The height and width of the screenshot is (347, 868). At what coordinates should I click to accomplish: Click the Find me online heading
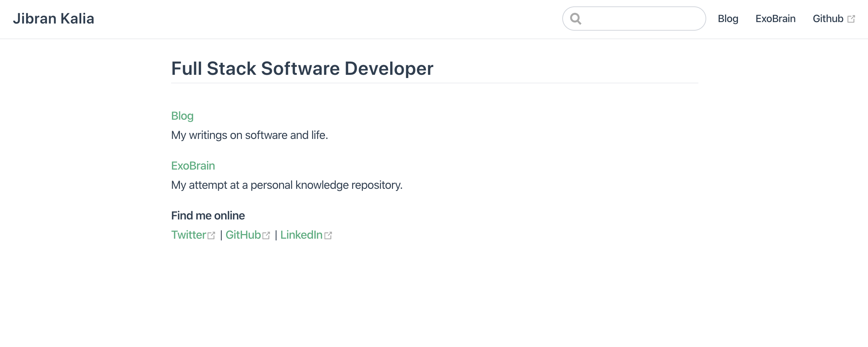208,216
